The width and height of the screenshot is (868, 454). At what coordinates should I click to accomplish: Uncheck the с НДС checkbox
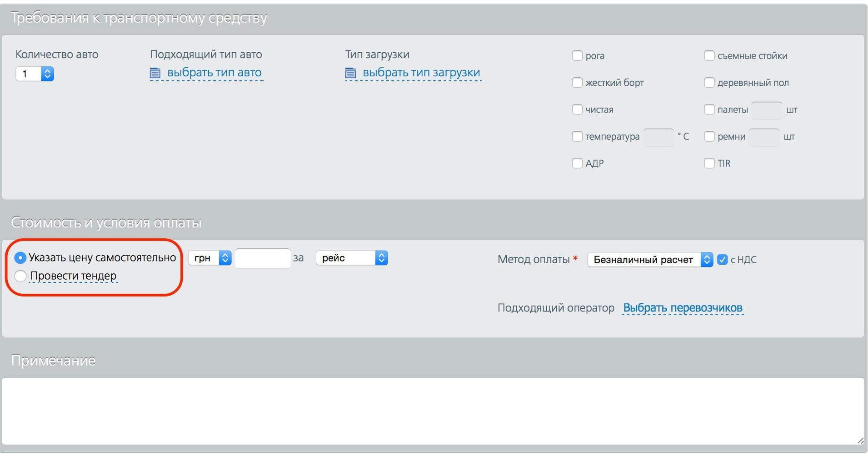coord(722,260)
